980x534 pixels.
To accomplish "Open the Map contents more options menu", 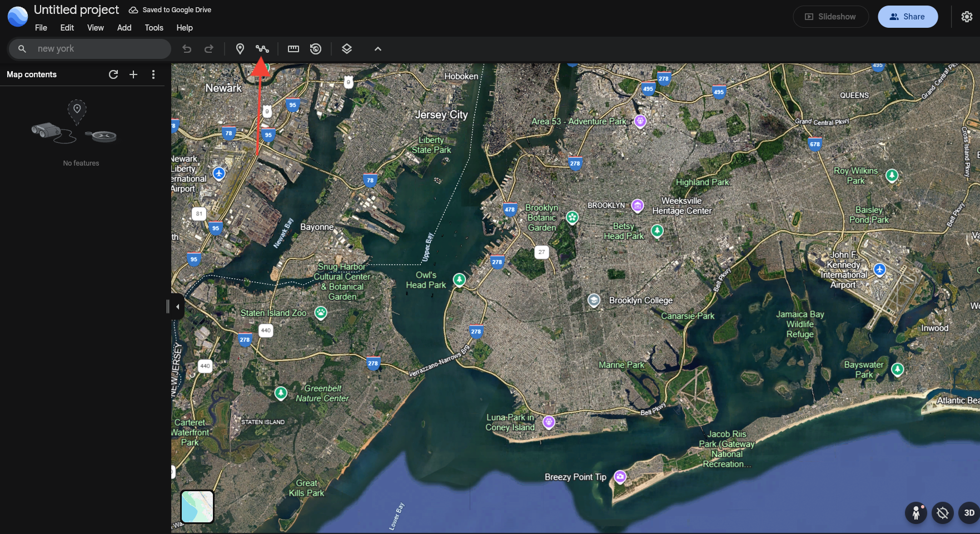I will 153,74.
